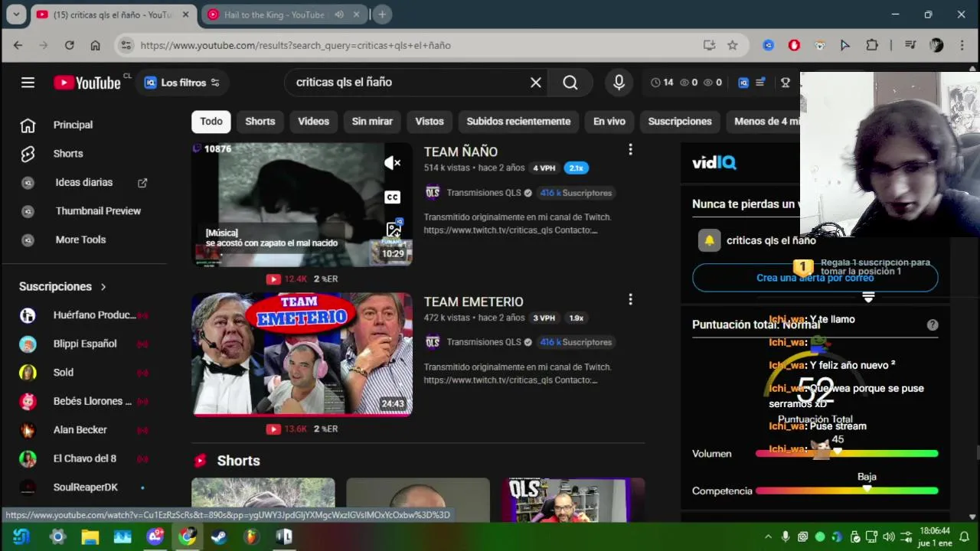Open Blippi Español subscription

84,344
